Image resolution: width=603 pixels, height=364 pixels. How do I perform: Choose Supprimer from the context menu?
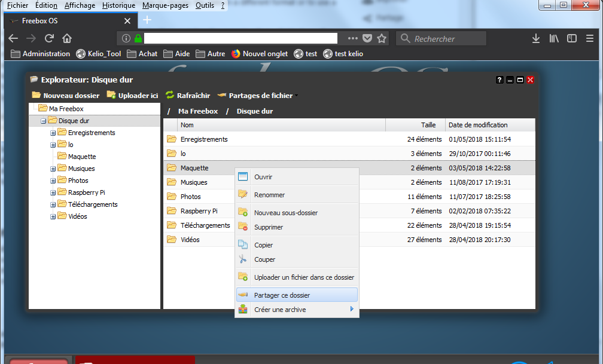(297, 227)
